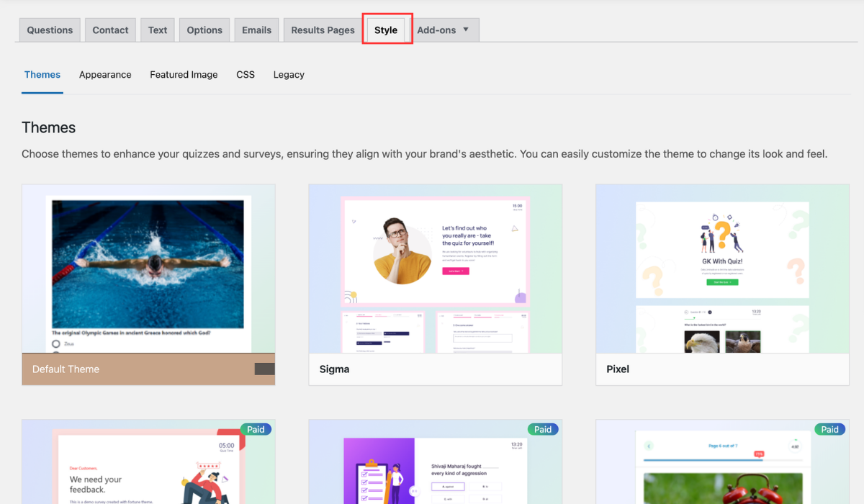Switch to the CSS sub-tab

pos(246,75)
